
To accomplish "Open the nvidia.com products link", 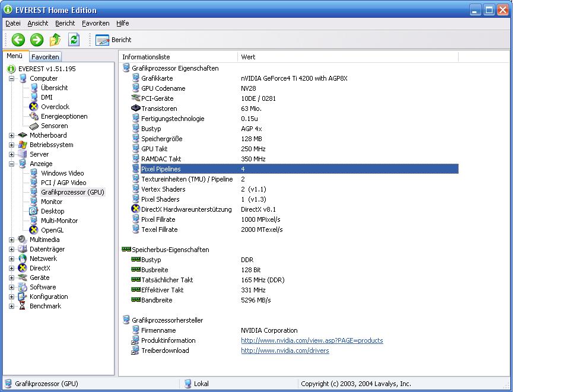I will click(x=311, y=340).
